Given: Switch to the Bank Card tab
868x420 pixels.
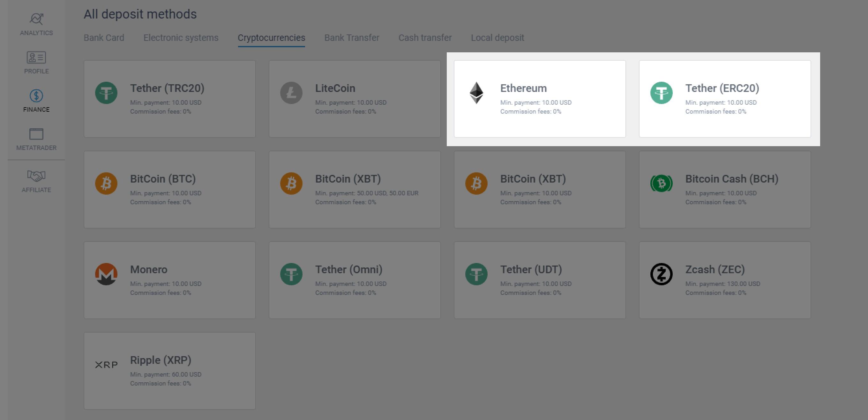Looking at the screenshot, I should (x=104, y=38).
